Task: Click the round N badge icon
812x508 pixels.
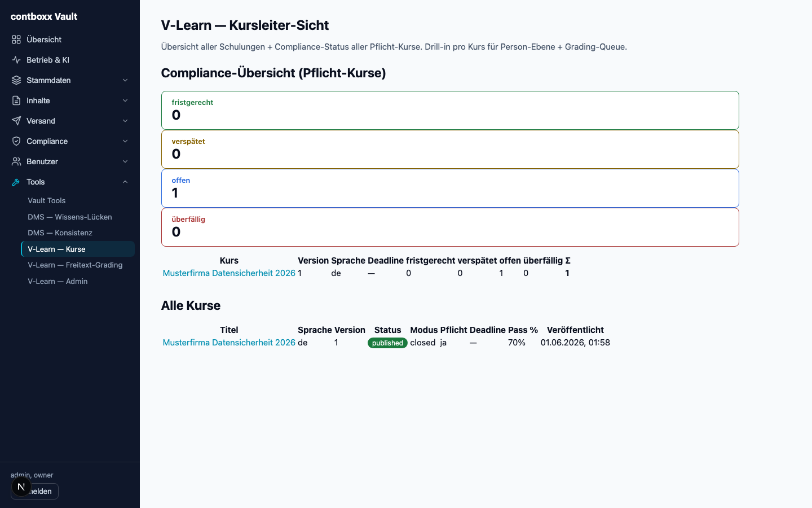Action: [x=21, y=487]
